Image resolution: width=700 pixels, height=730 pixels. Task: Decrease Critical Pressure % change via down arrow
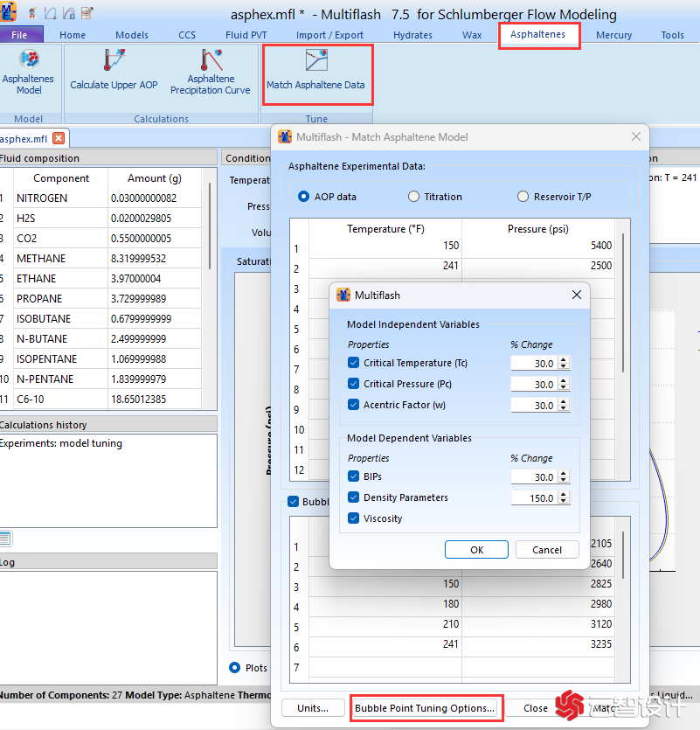pos(564,387)
